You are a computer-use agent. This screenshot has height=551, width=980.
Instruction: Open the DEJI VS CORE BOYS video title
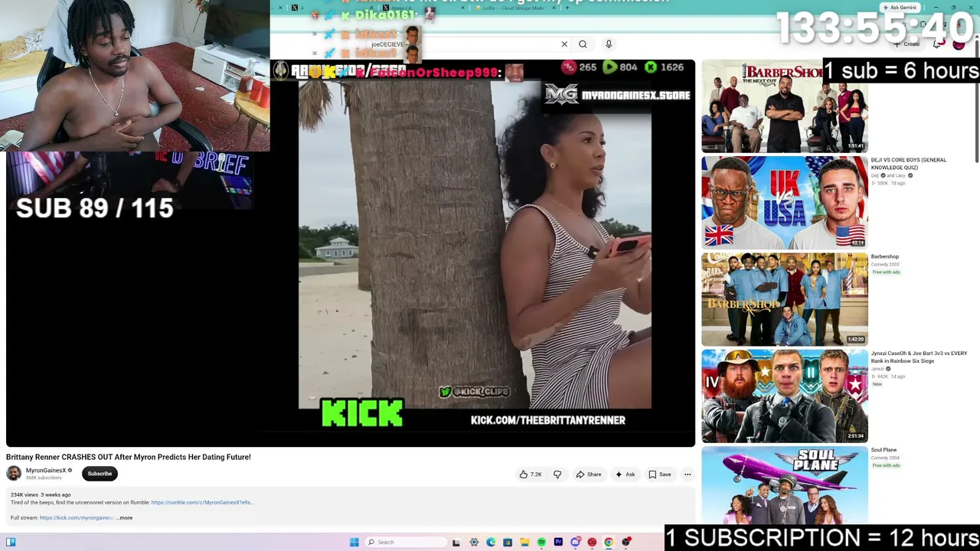(x=909, y=164)
